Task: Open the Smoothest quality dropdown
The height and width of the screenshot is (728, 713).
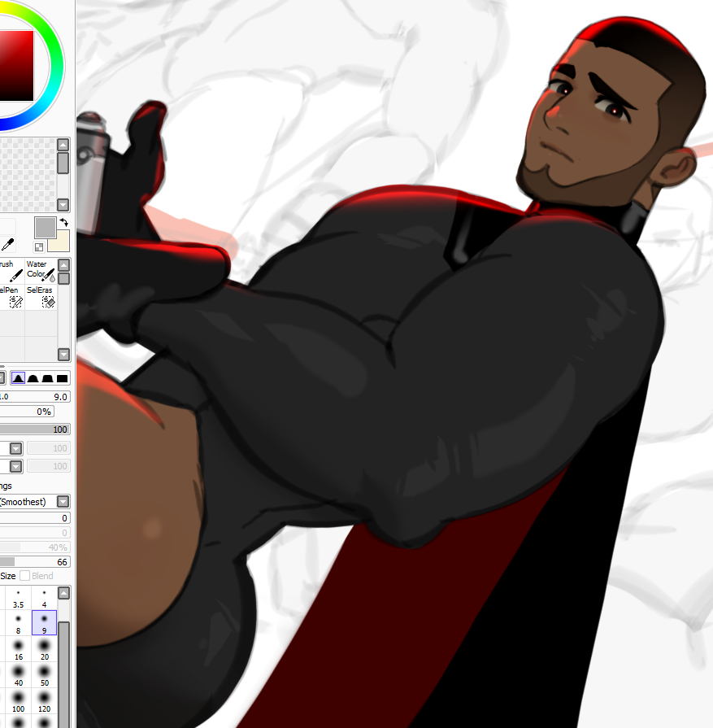Action: 63,501
